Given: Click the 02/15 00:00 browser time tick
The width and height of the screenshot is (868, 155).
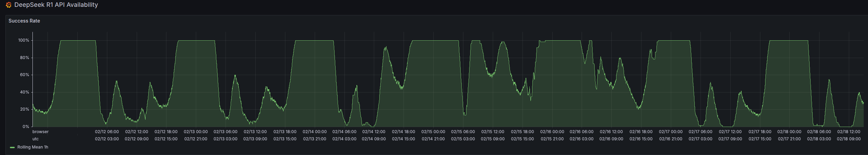Looking at the screenshot, I should [x=433, y=132].
